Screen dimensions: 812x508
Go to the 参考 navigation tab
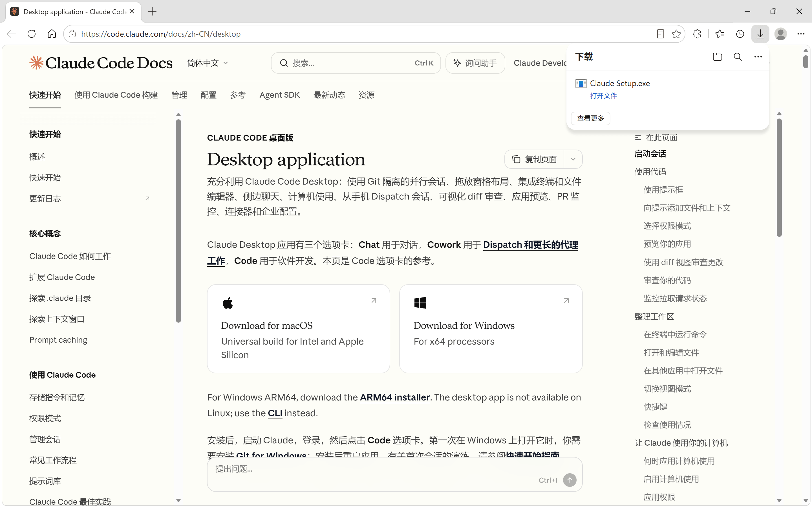pos(238,95)
